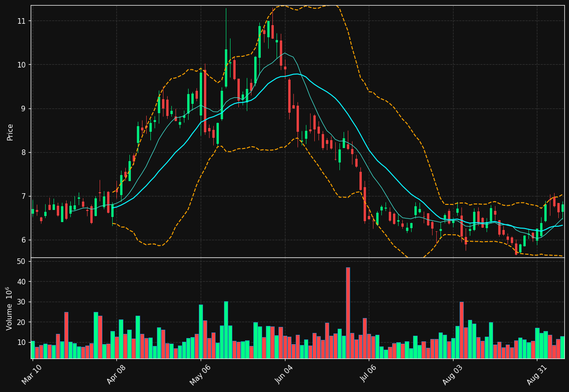Screen dimensions: 569x392
Task: Click volume tick label 40
Action: coord(21,282)
